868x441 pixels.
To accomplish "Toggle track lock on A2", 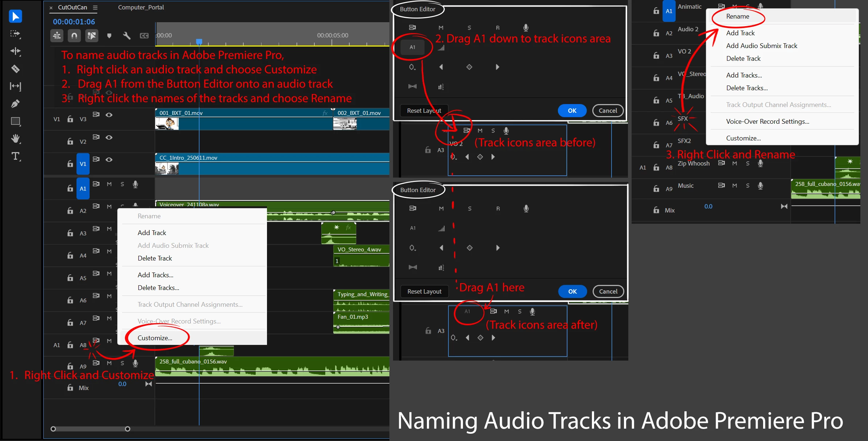I will coord(70,211).
